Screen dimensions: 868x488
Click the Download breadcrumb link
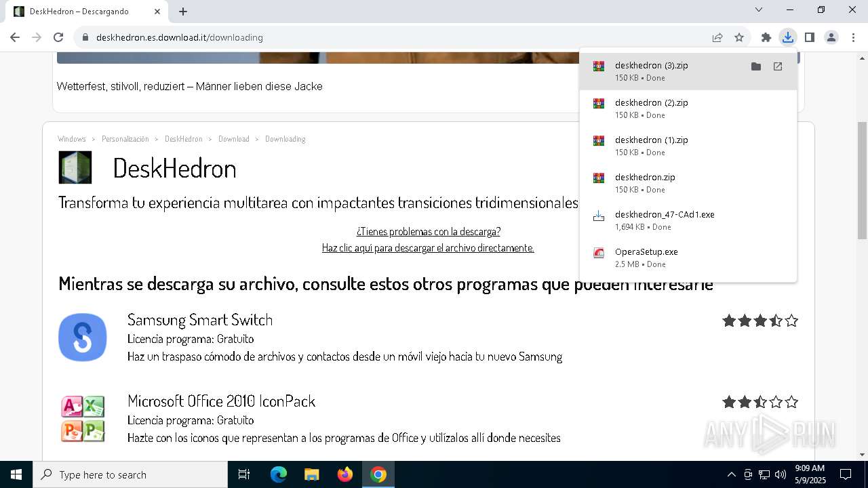[x=234, y=139]
